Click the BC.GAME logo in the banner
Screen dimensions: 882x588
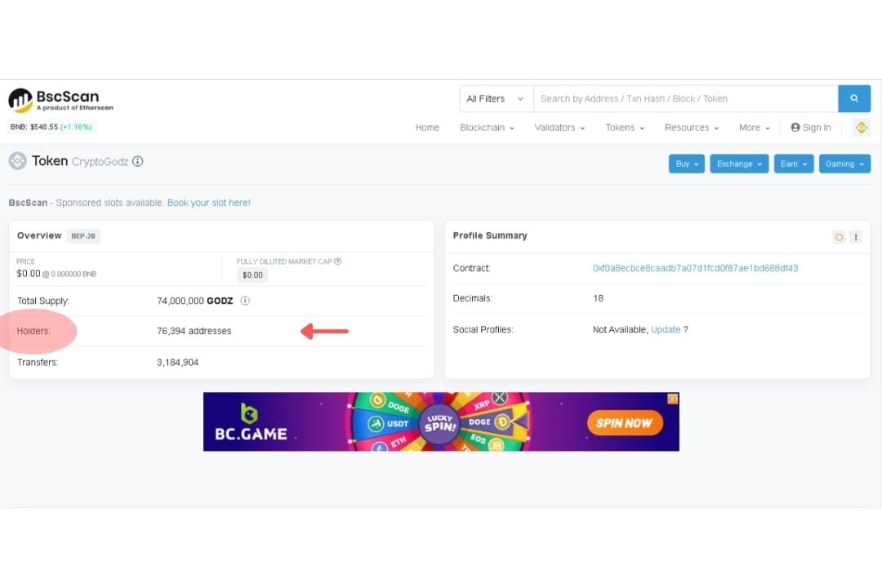251,422
